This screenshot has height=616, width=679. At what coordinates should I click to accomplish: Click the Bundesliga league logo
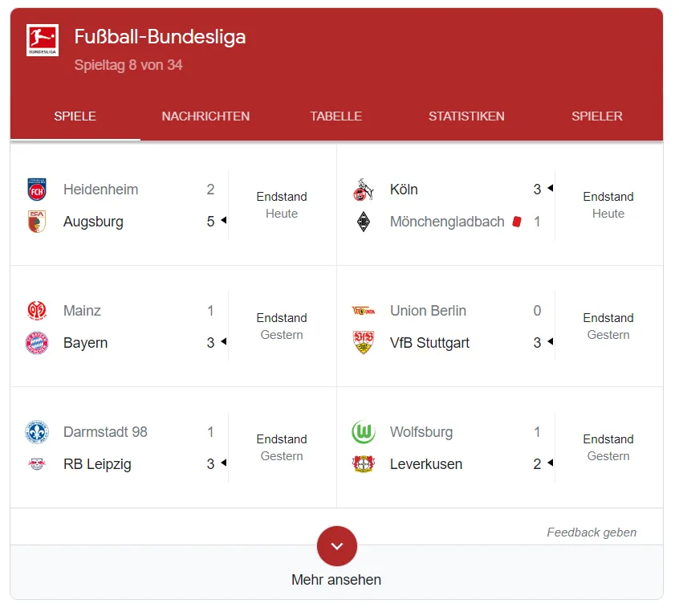[43, 40]
